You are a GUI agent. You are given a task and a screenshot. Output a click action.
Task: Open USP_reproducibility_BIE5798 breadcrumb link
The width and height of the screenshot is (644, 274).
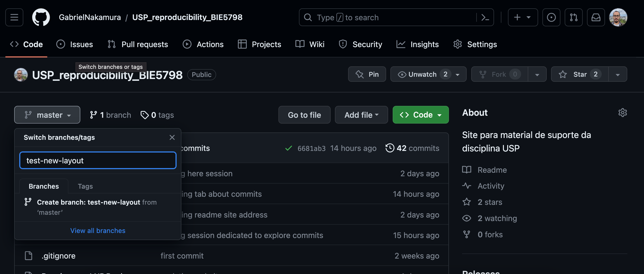(x=187, y=17)
